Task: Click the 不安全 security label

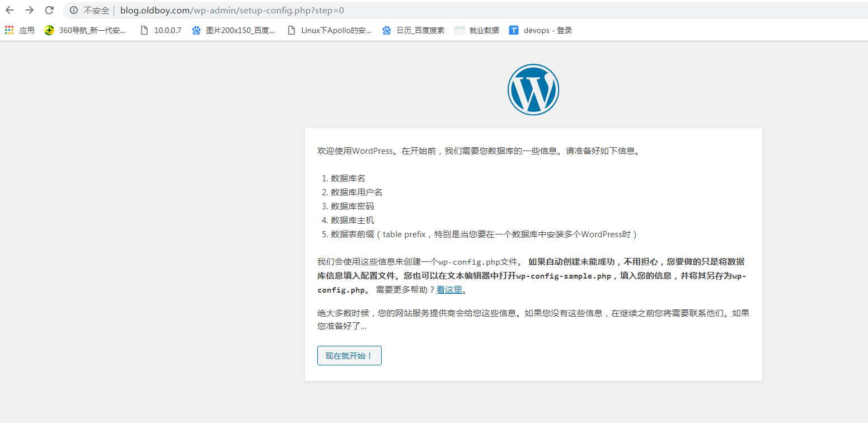Action: pos(96,10)
